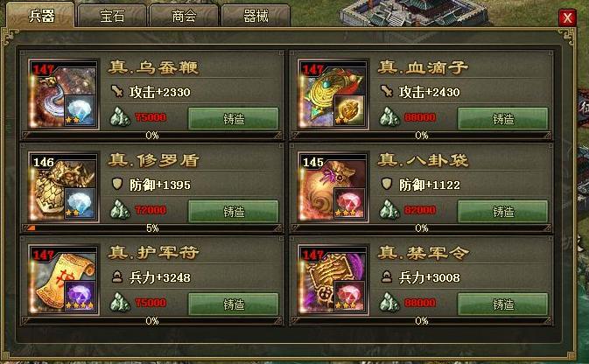The height and width of the screenshot is (364, 589).
Task: Select the 真.护军符 scroll icon
Action: (x=64, y=280)
